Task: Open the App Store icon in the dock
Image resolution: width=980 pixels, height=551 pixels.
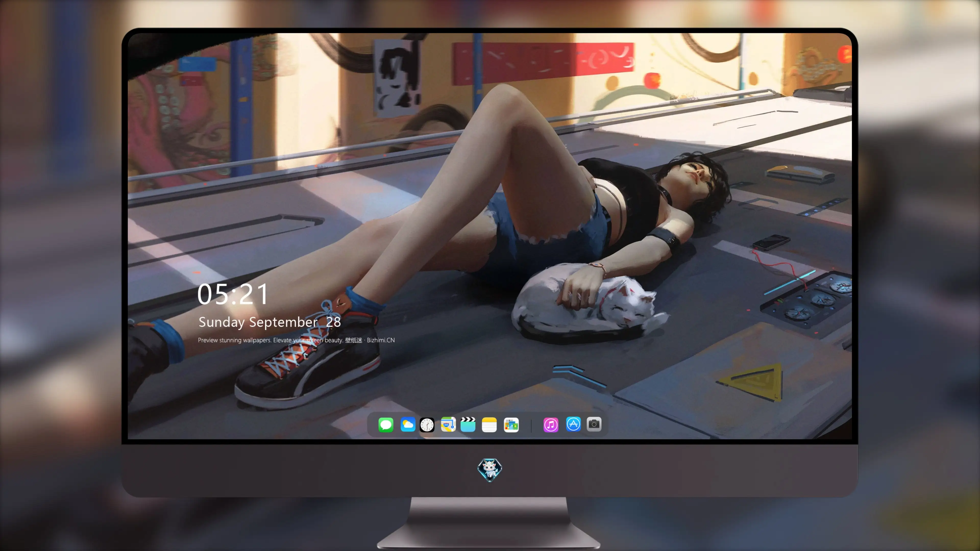Action: pyautogui.click(x=573, y=424)
